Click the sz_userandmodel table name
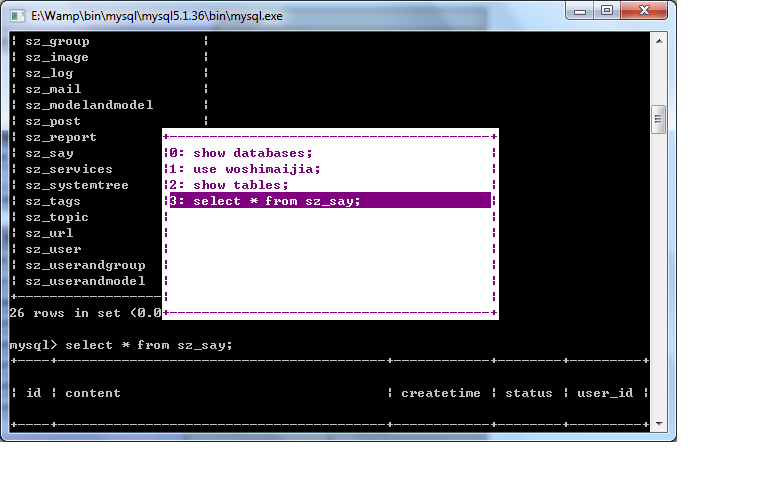 pyautogui.click(x=85, y=281)
